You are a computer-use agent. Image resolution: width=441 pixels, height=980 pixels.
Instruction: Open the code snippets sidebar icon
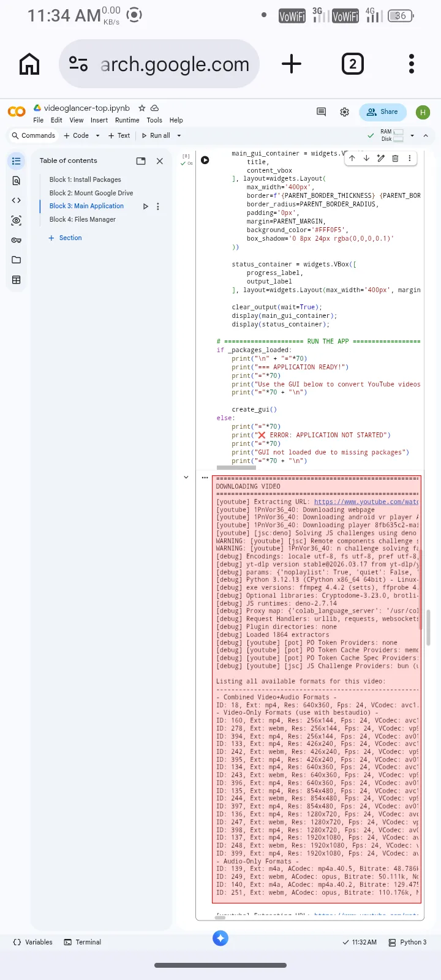click(x=17, y=200)
